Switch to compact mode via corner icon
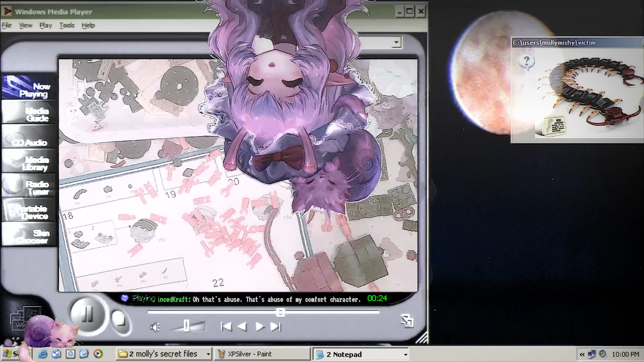Screen dimensions: 644x362 [x=407, y=321]
